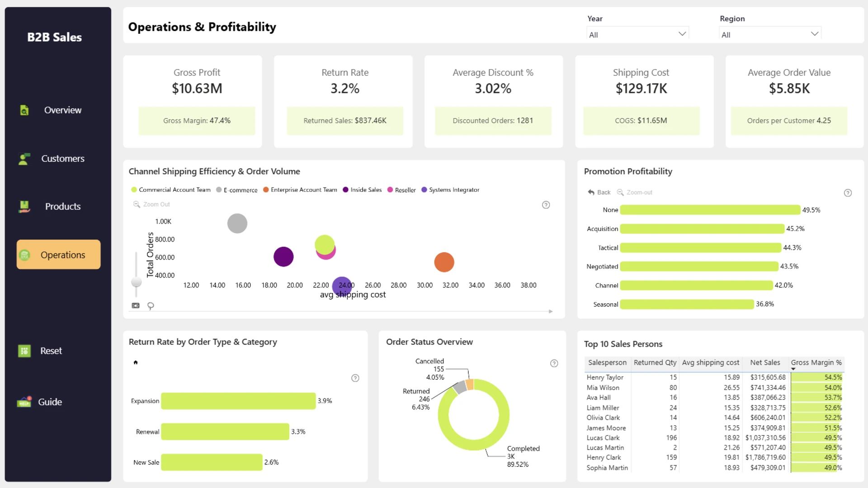
Task: Click the Systems Integrator legend swatch
Action: tap(424, 190)
